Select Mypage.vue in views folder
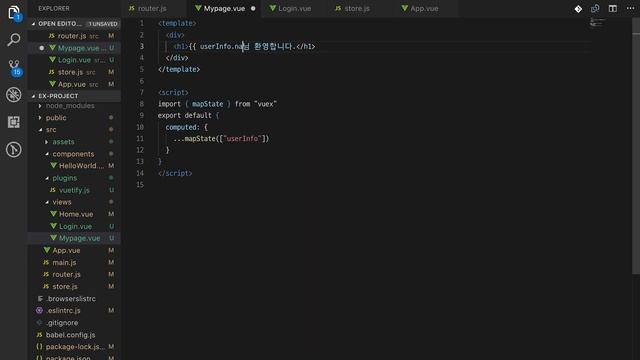 click(x=74, y=238)
